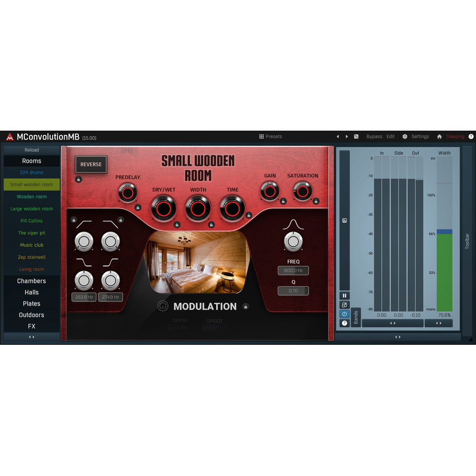Click the Reload button
The height and width of the screenshot is (476, 476).
tap(32, 150)
